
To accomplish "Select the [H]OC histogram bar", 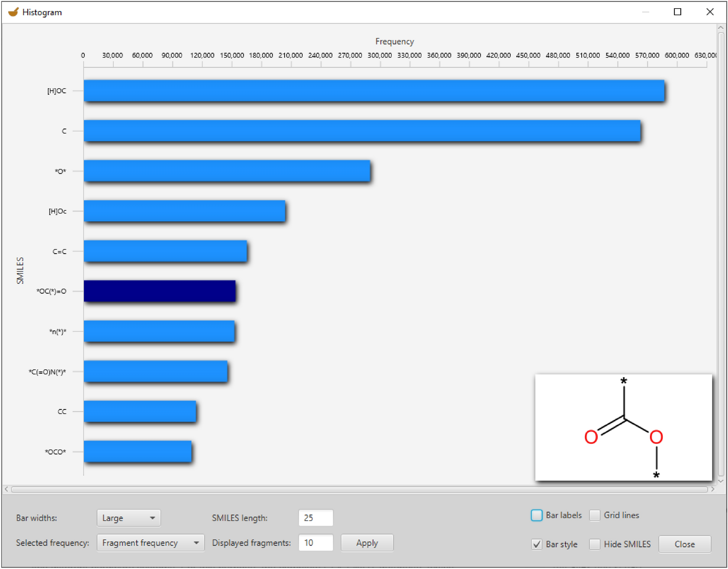I will coord(374,90).
